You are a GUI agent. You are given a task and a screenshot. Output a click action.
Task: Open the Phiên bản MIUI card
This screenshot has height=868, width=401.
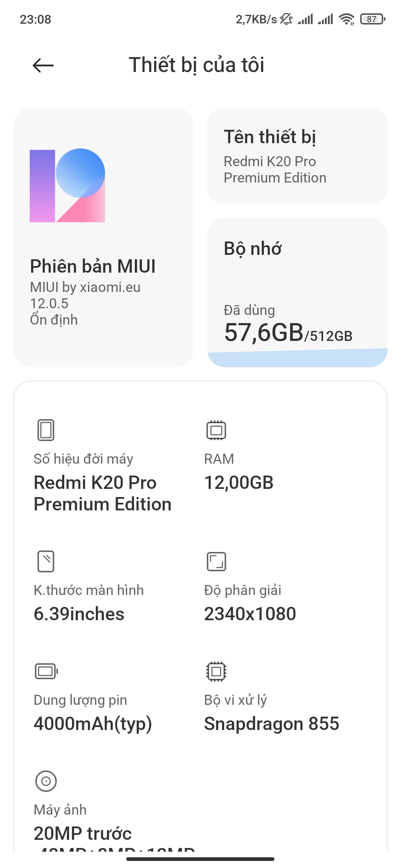click(104, 237)
